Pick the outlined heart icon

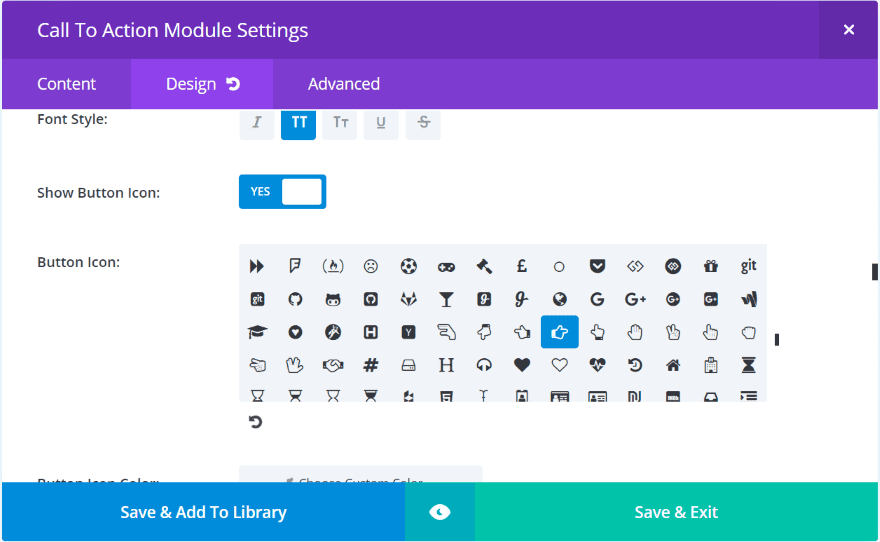pos(559,365)
